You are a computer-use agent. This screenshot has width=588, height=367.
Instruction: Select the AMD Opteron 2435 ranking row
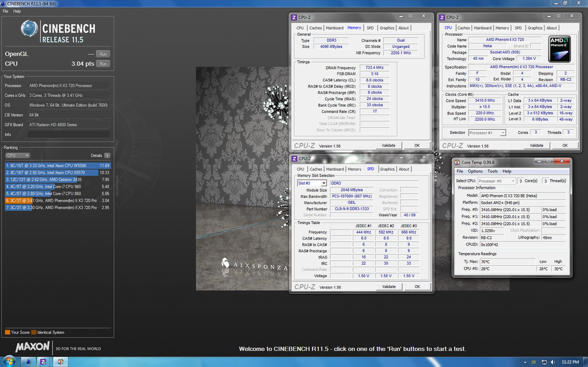[58, 179]
